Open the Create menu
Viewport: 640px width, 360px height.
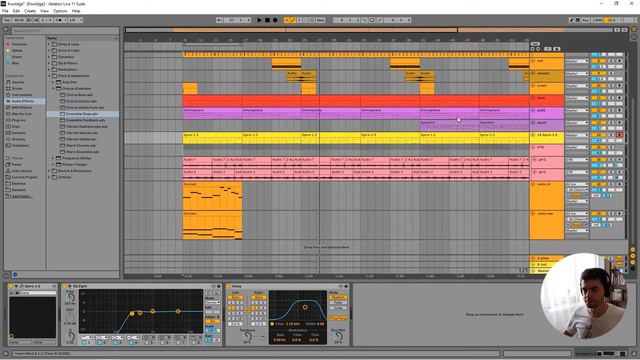30,11
